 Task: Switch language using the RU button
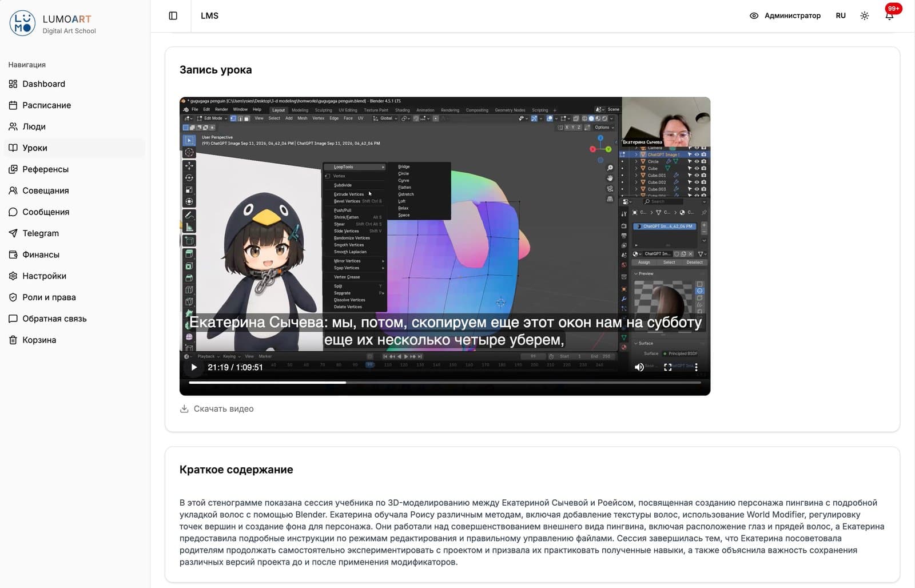click(x=841, y=16)
